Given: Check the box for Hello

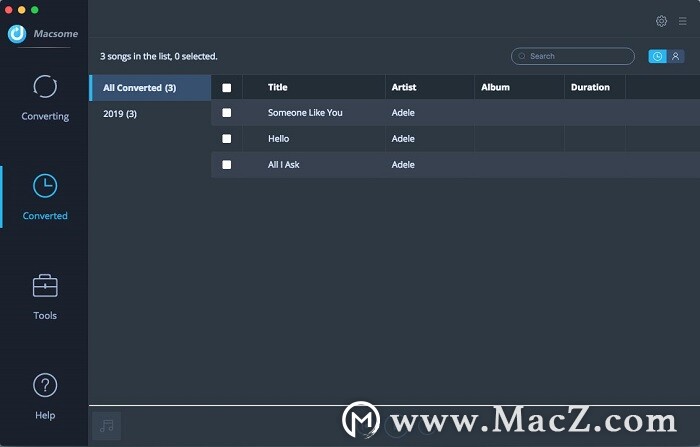Looking at the screenshot, I should pos(227,138).
